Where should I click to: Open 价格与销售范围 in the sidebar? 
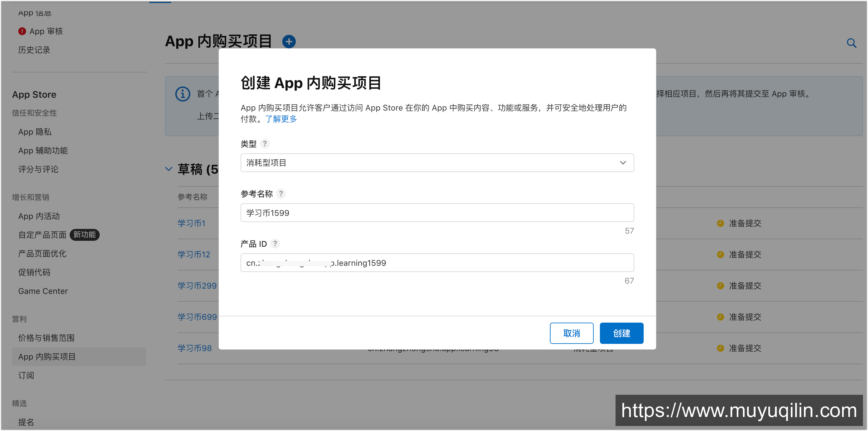click(x=46, y=338)
